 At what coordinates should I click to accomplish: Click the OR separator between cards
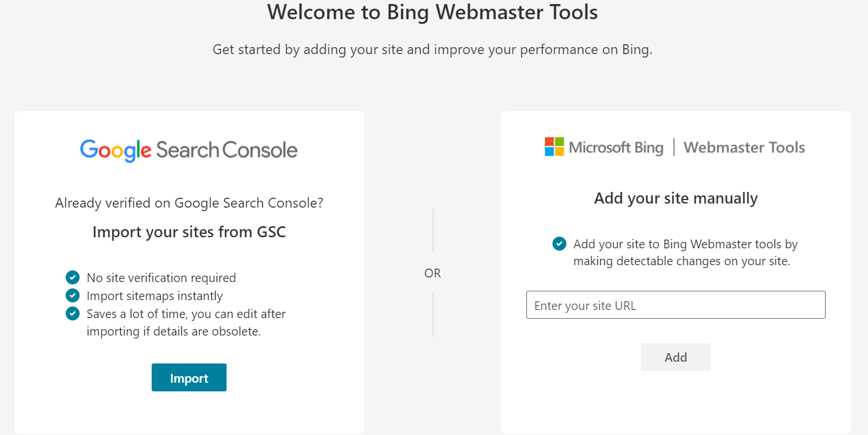[x=433, y=273]
